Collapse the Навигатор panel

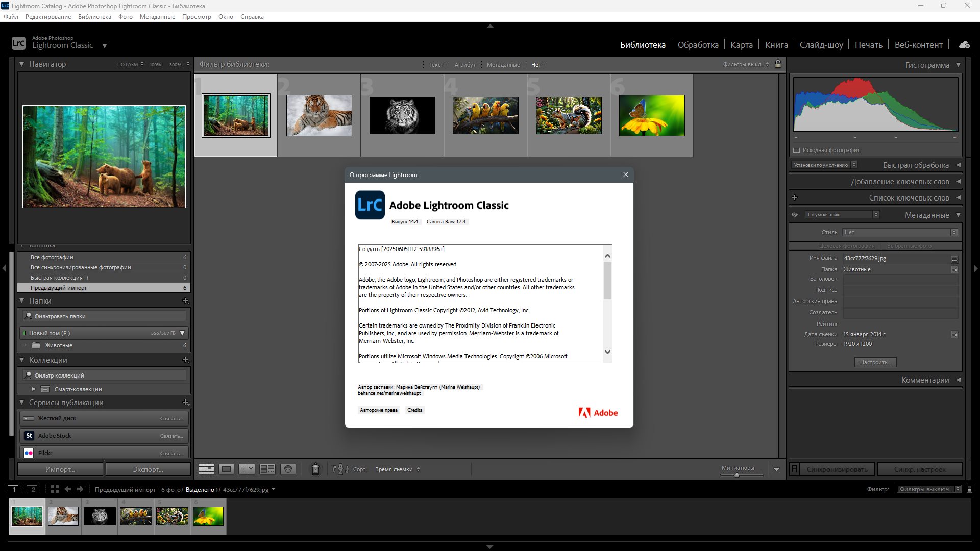[x=22, y=64]
